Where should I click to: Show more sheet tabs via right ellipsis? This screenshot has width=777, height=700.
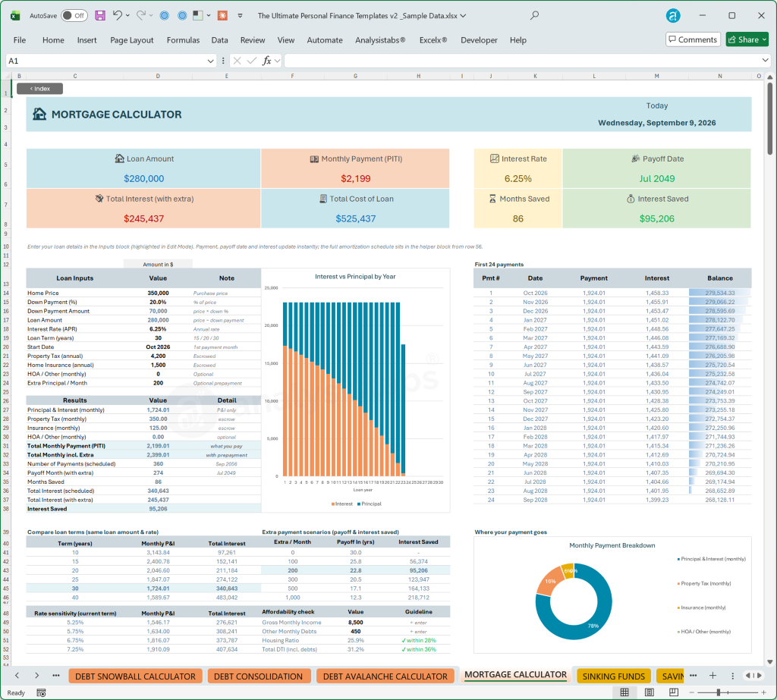(694, 675)
